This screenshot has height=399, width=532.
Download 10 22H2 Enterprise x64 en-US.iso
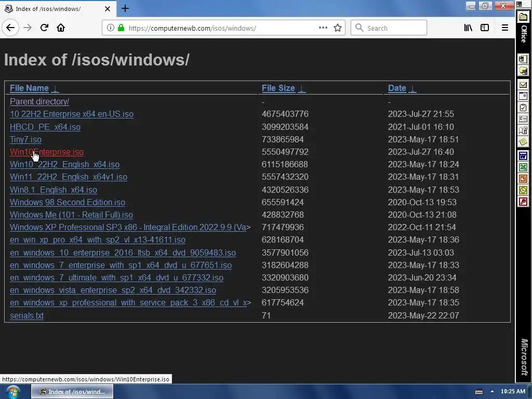(x=72, y=114)
